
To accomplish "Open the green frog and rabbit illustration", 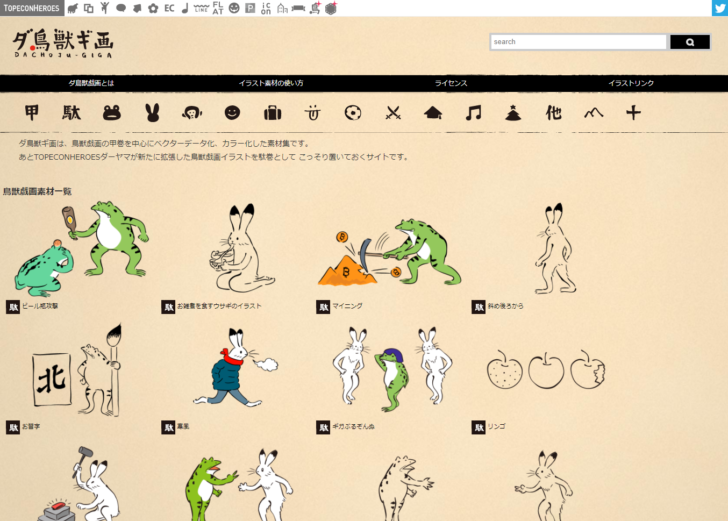I will click(238, 484).
